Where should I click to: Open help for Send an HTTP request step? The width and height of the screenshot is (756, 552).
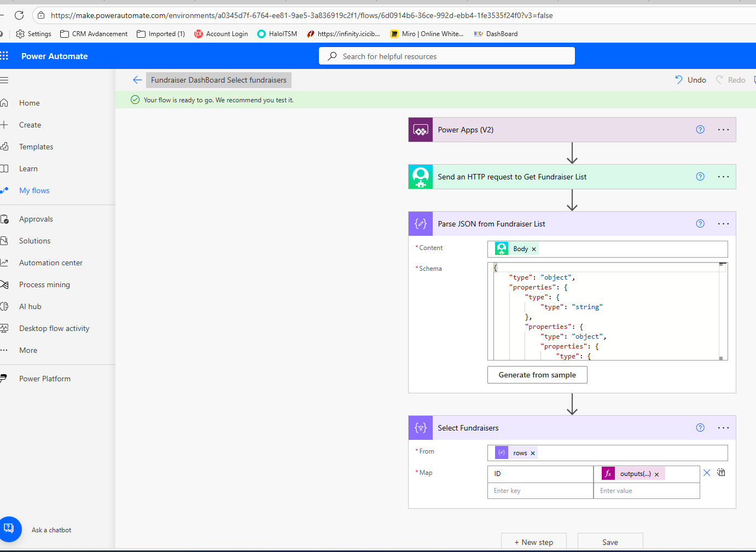[x=700, y=177]
